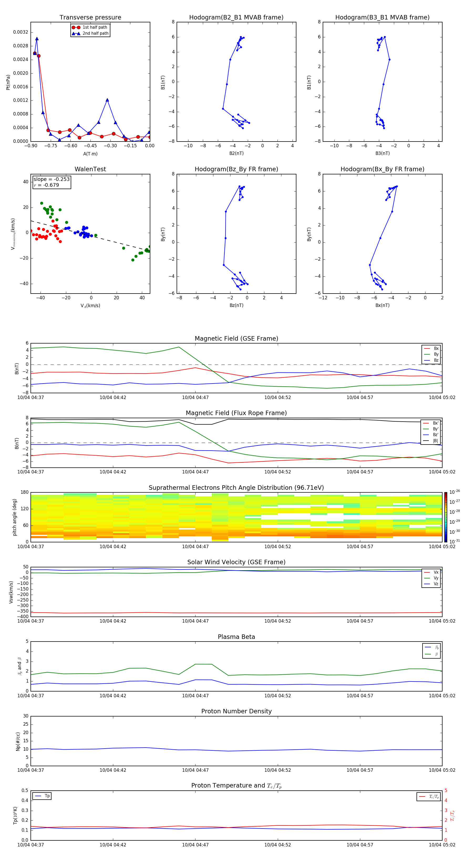473x868 pixels.
Task: Click the 'Bz(nT)' x-axis label
Action: (x=236, y=305)
